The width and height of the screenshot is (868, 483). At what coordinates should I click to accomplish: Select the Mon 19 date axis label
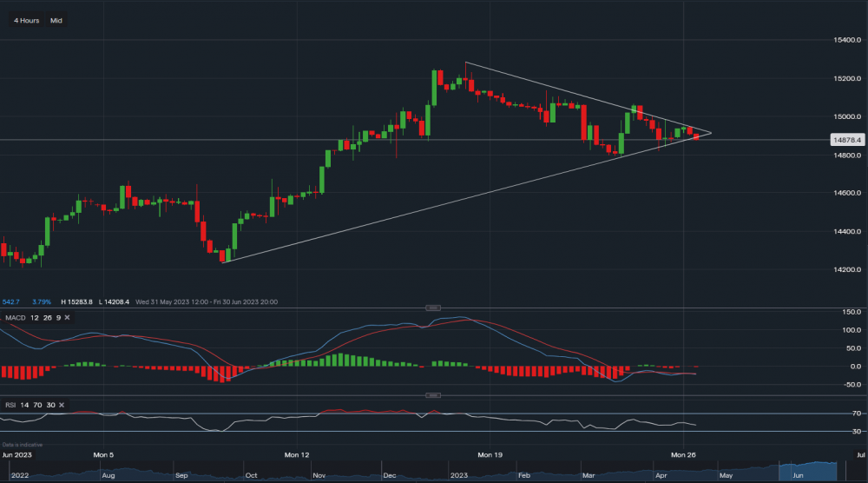coord(490,454)
